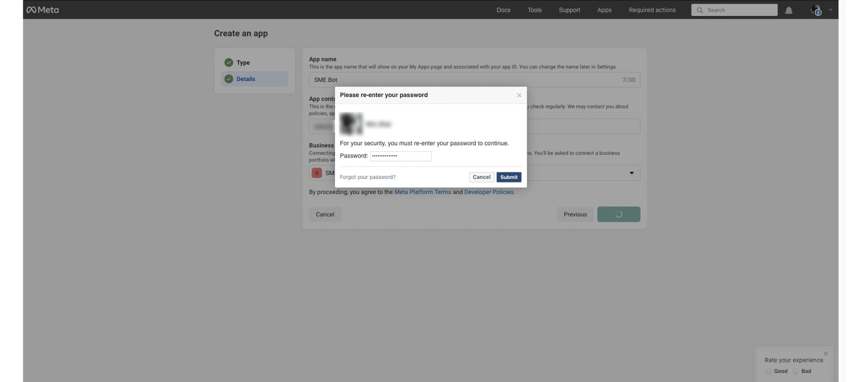868x382 pixels.
Task: Go back with Previous button
Action: pyautogui.click(x=575, y=214)
